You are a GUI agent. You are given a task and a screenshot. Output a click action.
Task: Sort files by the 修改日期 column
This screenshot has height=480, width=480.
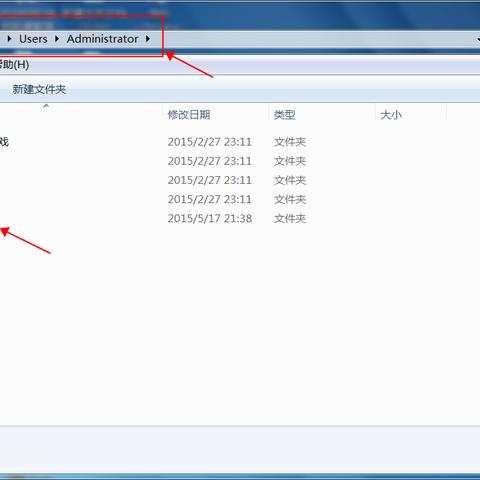tap(189, 115)
